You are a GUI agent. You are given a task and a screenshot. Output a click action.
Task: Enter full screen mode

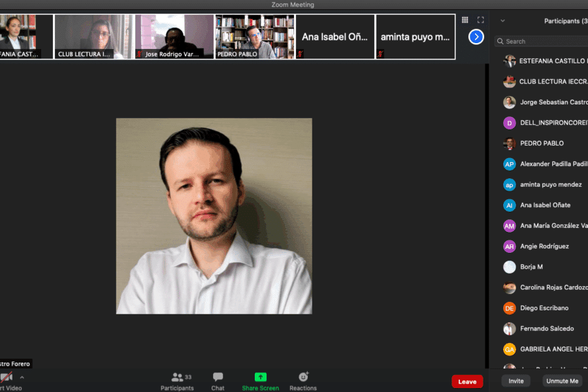pos(481,20)
